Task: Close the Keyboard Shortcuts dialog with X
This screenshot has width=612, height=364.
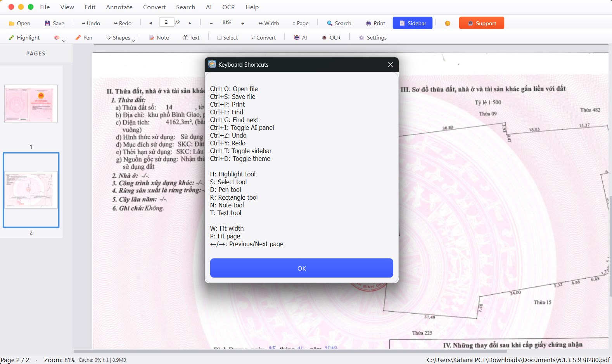Action: (391, 64)
